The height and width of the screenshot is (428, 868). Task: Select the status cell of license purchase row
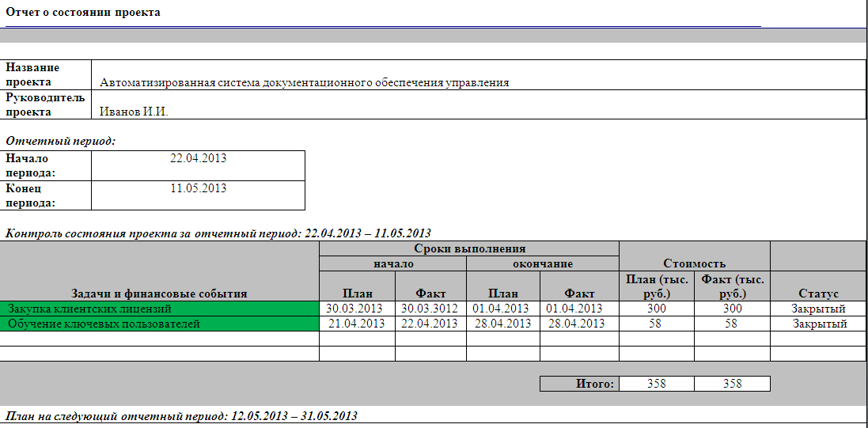pyautogui.click(x=819, y=309)
